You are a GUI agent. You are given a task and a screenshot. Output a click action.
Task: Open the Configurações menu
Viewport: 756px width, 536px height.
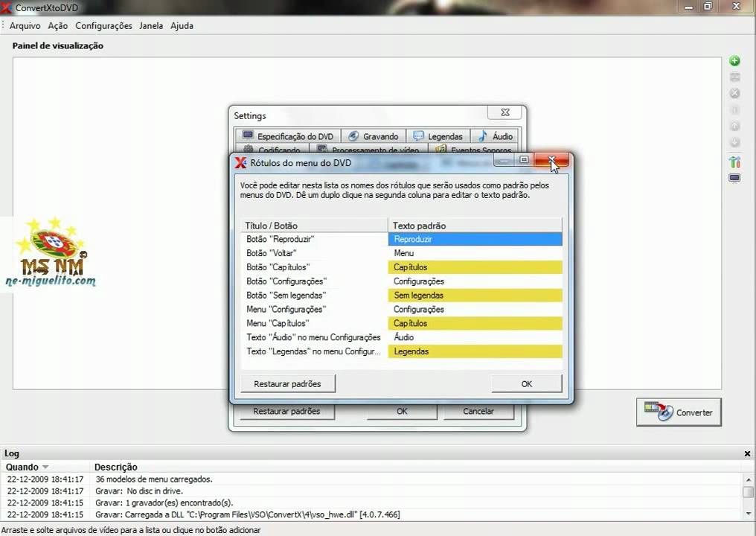(103, 26)
